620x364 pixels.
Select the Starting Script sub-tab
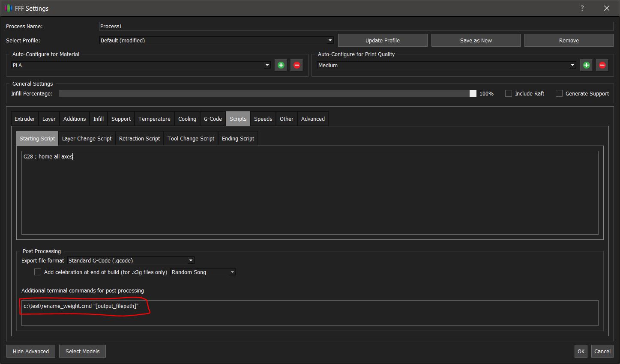(37, 138)
